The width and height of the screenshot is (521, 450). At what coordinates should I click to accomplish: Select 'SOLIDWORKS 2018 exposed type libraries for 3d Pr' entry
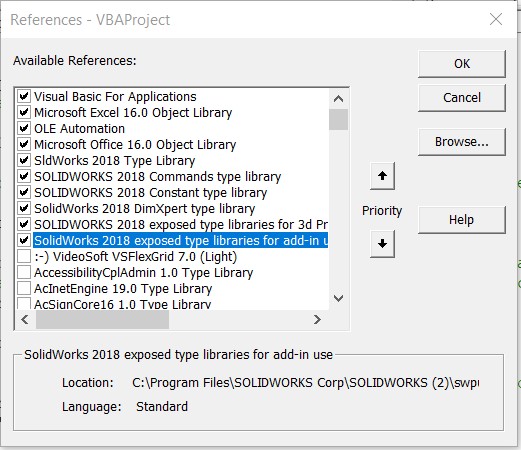(x=181, y=224)
